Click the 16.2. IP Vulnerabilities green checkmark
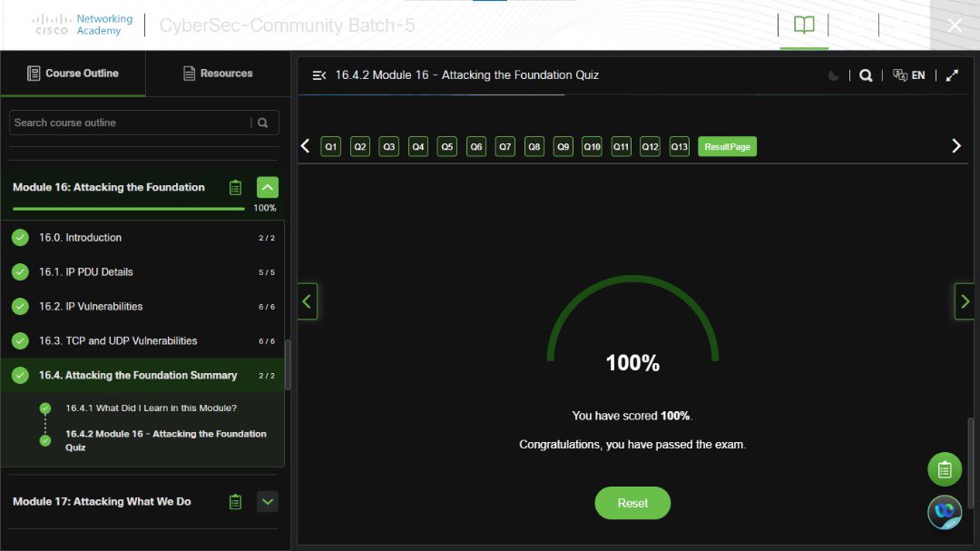The height and width of the screenshot is (551, 980). [20, 307]
